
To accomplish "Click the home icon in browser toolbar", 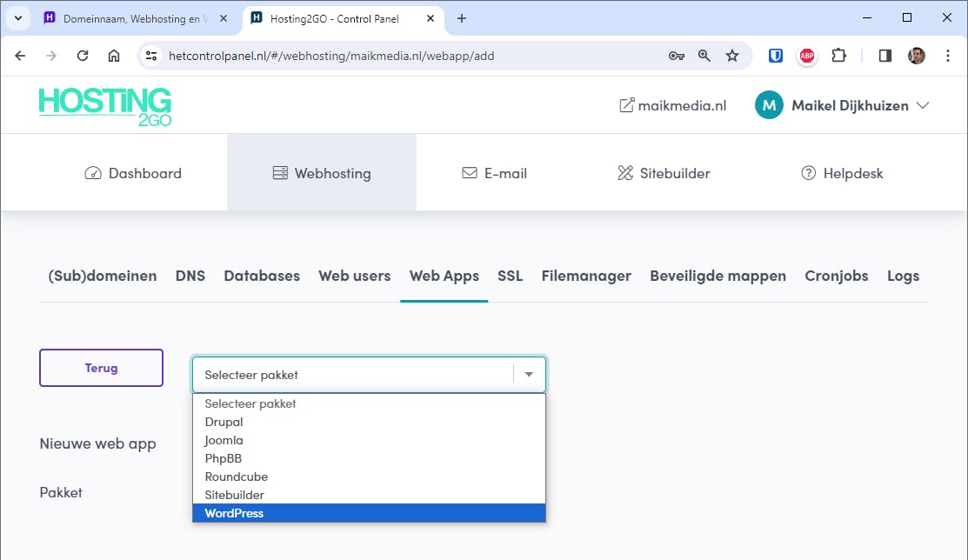I will point(114,56).
